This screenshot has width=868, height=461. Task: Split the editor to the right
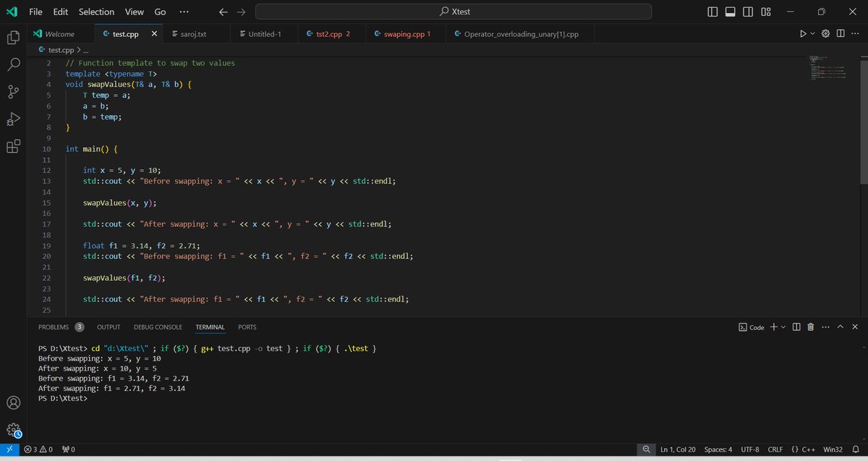pos(840,34)
